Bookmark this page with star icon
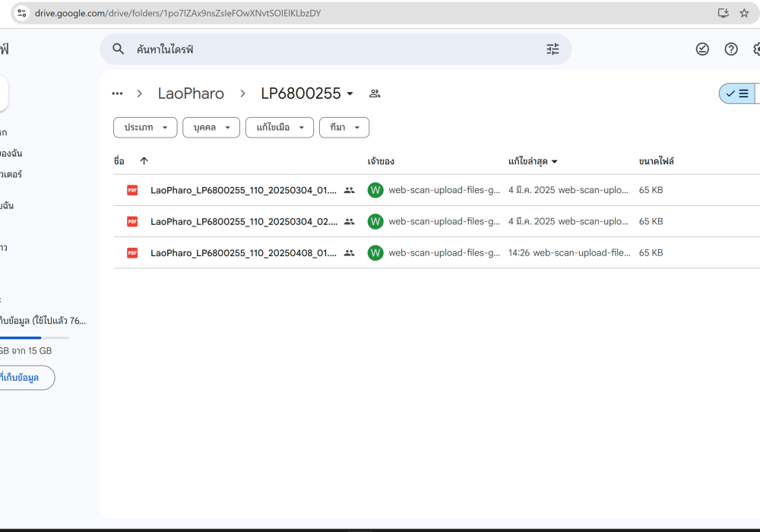 click(744, 13)
